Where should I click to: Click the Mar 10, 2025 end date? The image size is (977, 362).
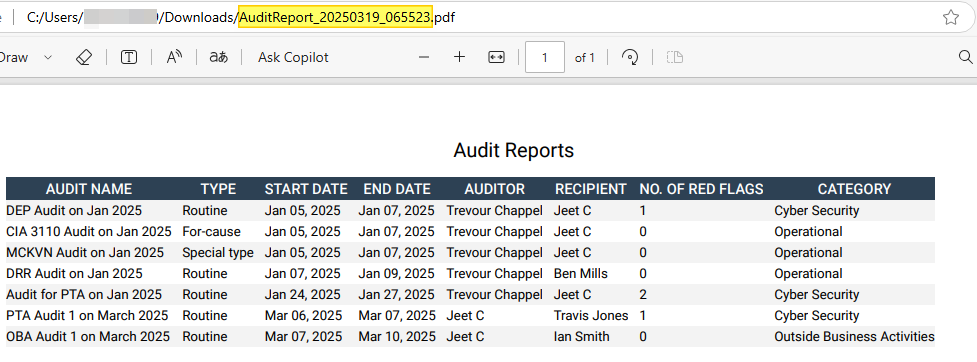click(x=397, y=337)
